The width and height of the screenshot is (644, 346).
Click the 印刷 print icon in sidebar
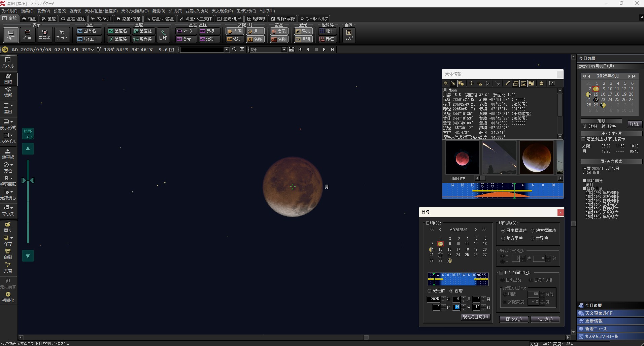click(x=8, y=254)
